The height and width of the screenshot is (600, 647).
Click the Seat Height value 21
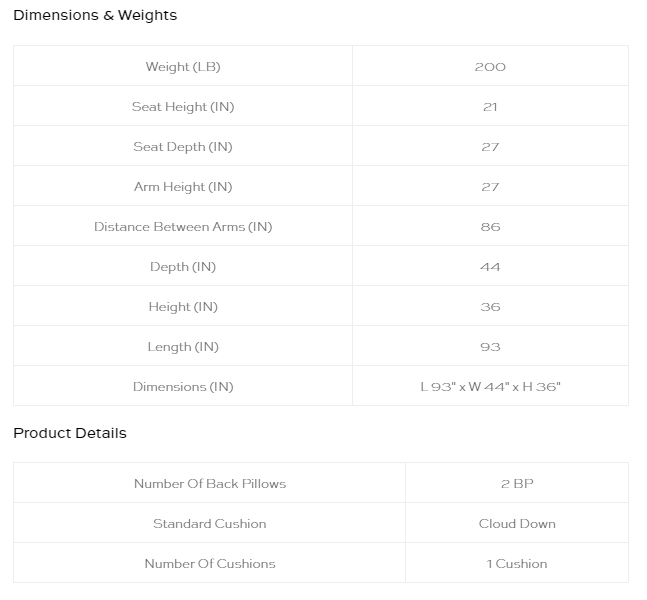point(490,107)
